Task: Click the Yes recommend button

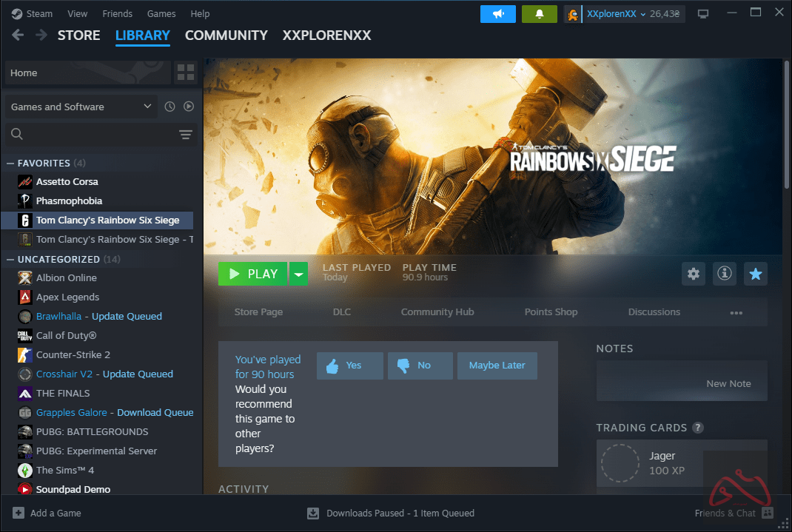Action: point(349,366)
